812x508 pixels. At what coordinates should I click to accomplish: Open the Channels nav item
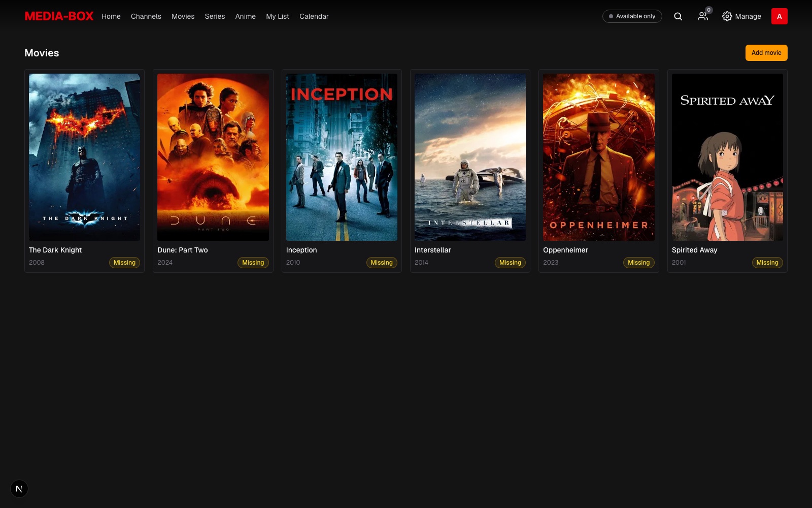pyautogui.click(x=146, y=16)
